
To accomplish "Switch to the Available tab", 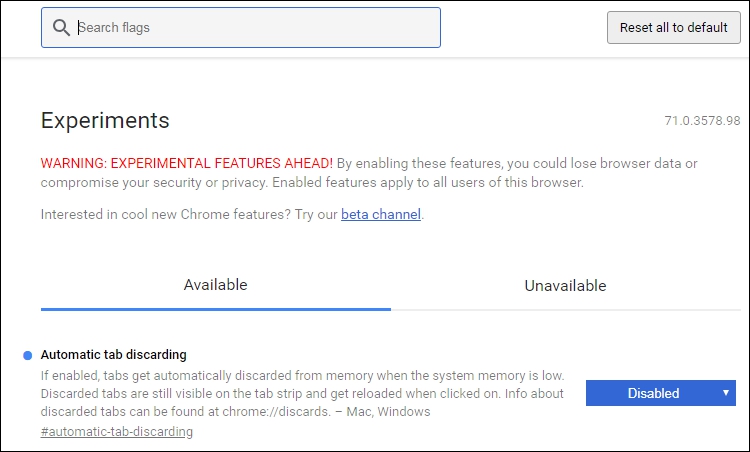I will (216, 285).
